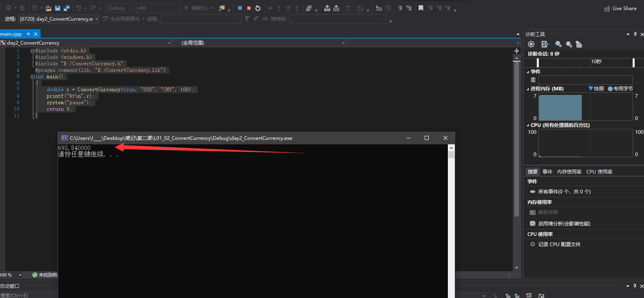Click the Live Share button
This screenshot has width=644, height=298.
(620, 9)
